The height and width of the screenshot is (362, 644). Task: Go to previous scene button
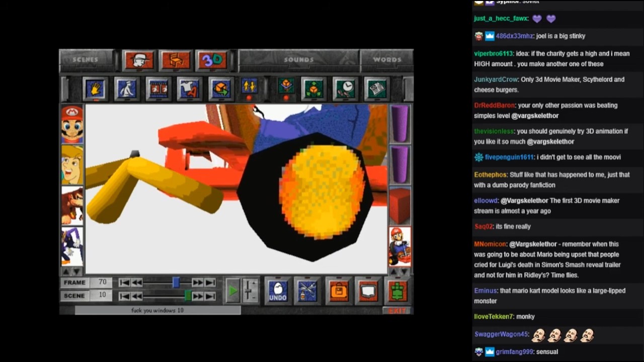pyautogui.click(x=136, y=296)
